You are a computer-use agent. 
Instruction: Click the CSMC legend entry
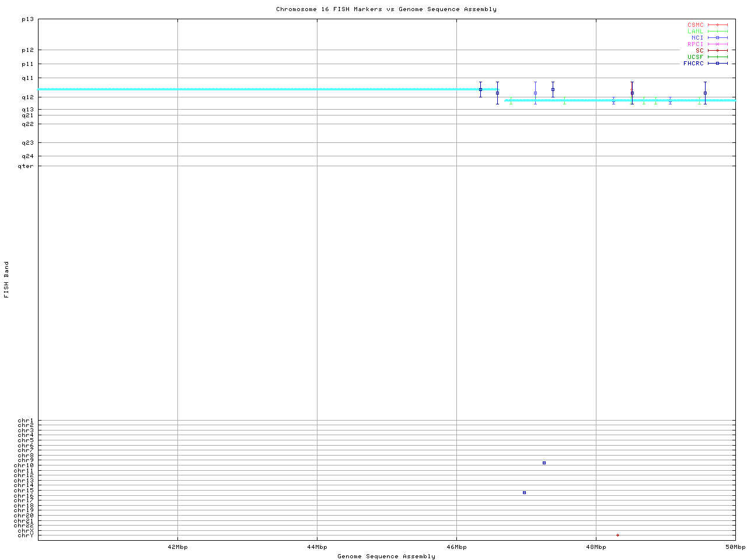pyautogui.click(x=696, y=25)
